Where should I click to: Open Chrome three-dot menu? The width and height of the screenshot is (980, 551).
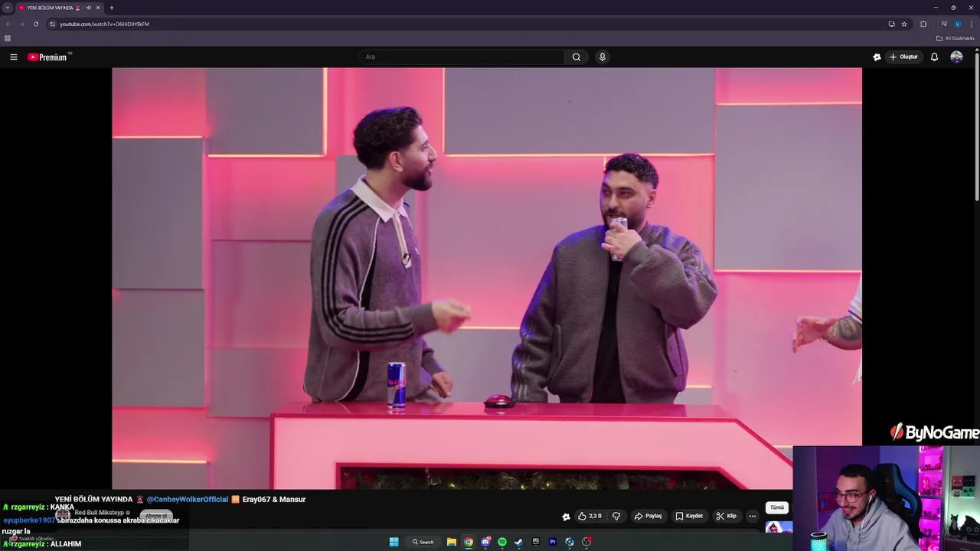[x=971, y=24]
